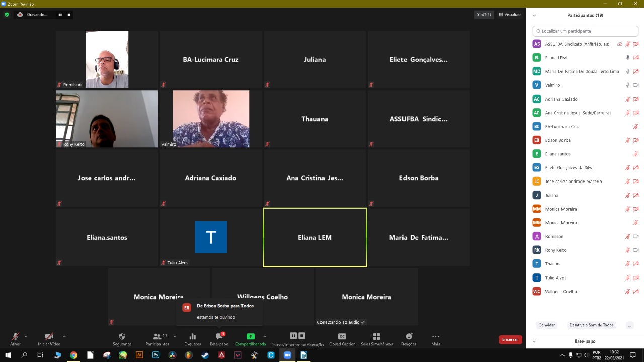Click the red Encerrar button
644x362 pixels.
coord(510,339)
